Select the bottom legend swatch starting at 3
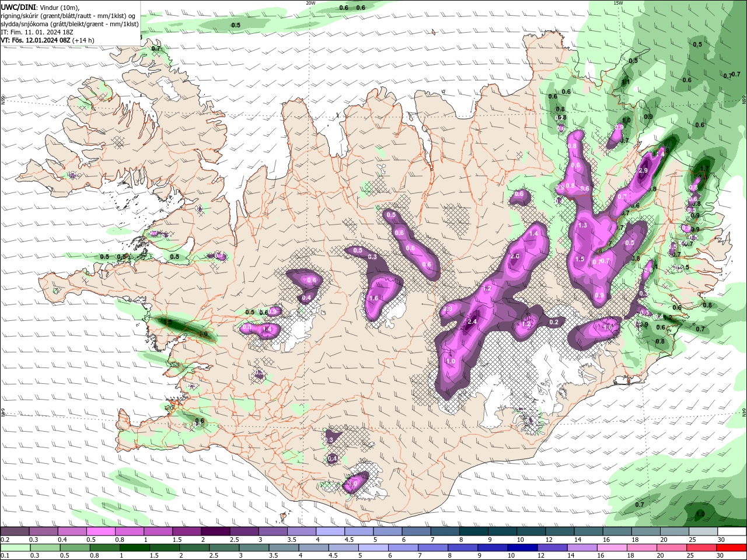 254,548
